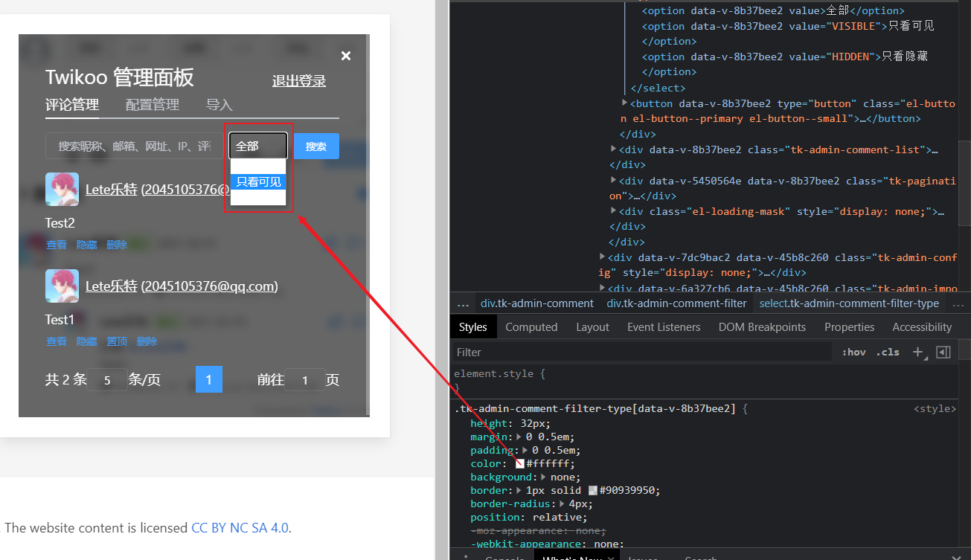971x560 pixels.
Task: Toggle the :hov element state panel
Action: pos(853,352)
